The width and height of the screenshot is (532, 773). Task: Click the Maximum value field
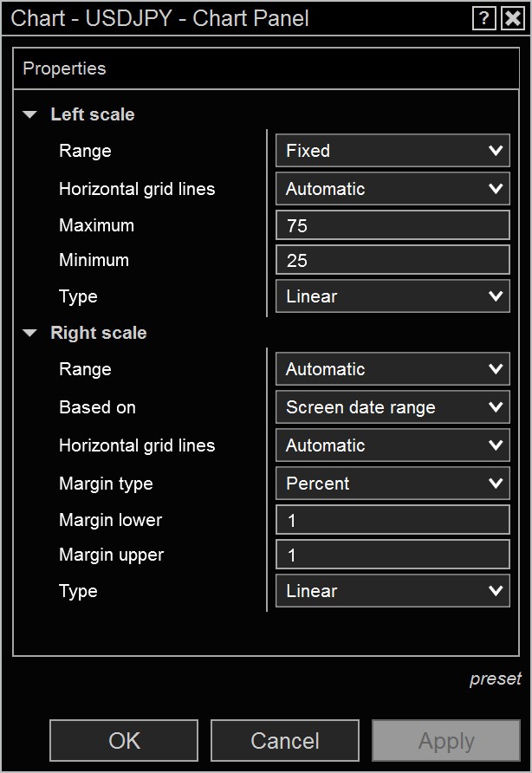click(x=393, y=225)
